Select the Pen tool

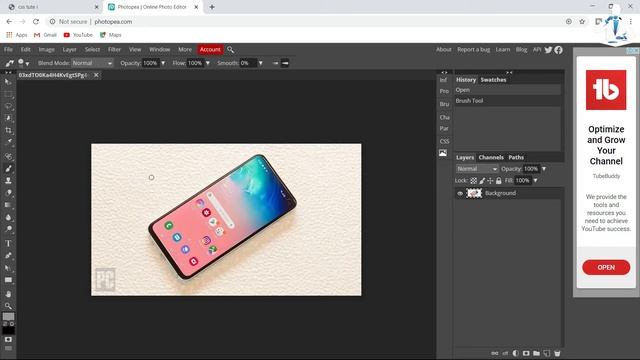tap(8, 256)
